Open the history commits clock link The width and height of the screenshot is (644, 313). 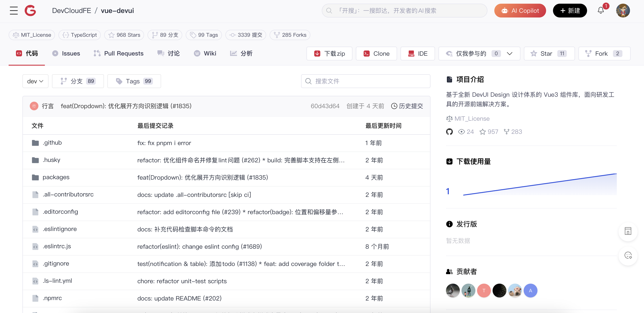coord(407,106)
